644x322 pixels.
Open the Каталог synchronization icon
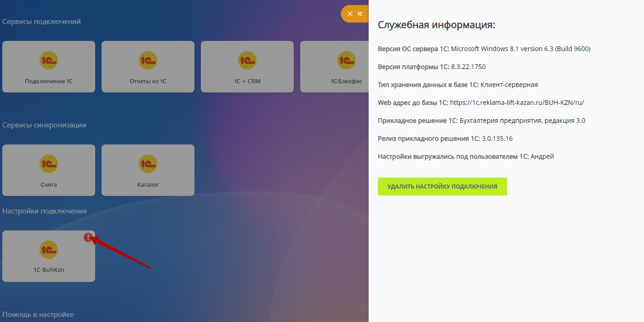click(148, 164)
